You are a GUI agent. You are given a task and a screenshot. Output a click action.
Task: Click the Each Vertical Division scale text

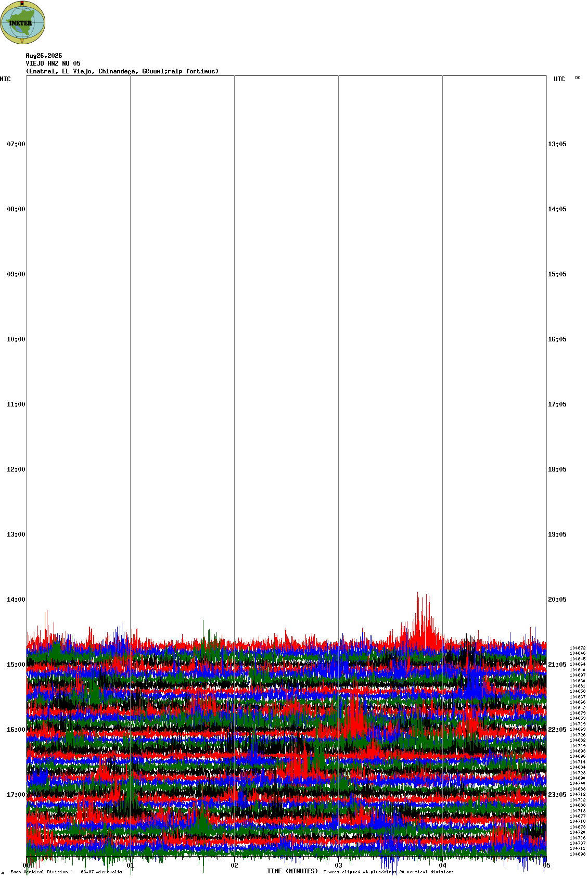66,872
